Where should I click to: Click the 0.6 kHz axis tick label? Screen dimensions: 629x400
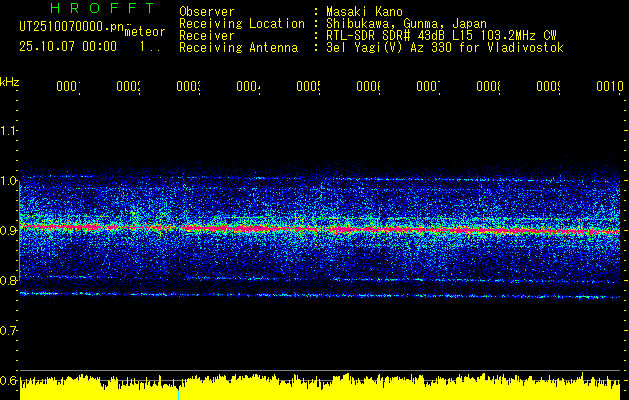coord(8,380)
